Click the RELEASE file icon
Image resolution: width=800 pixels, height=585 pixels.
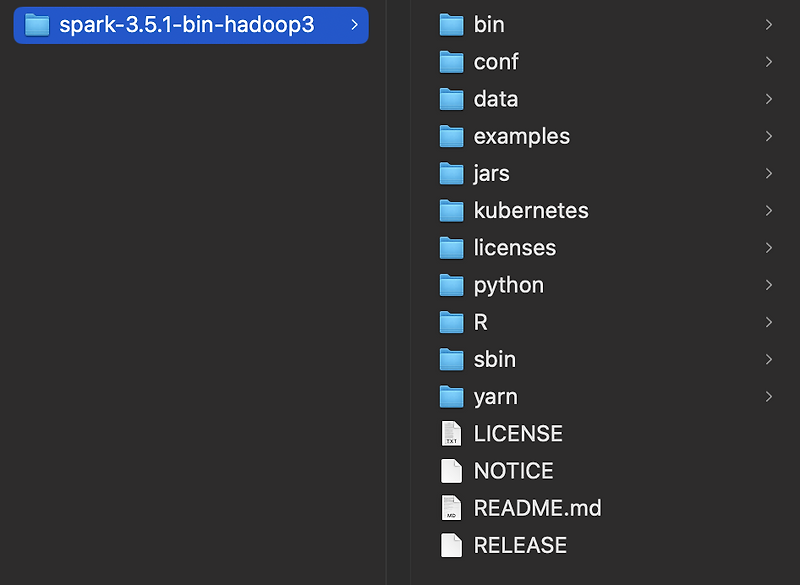[x=452, y=545]
